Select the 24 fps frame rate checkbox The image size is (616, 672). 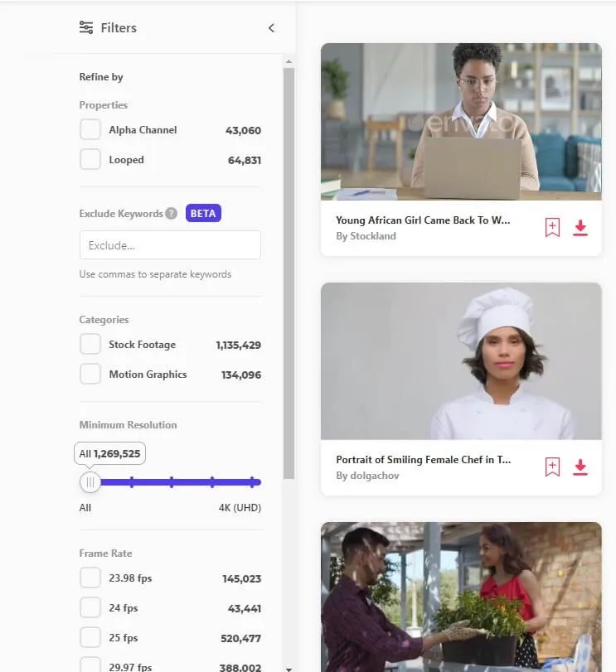(90, 607)
